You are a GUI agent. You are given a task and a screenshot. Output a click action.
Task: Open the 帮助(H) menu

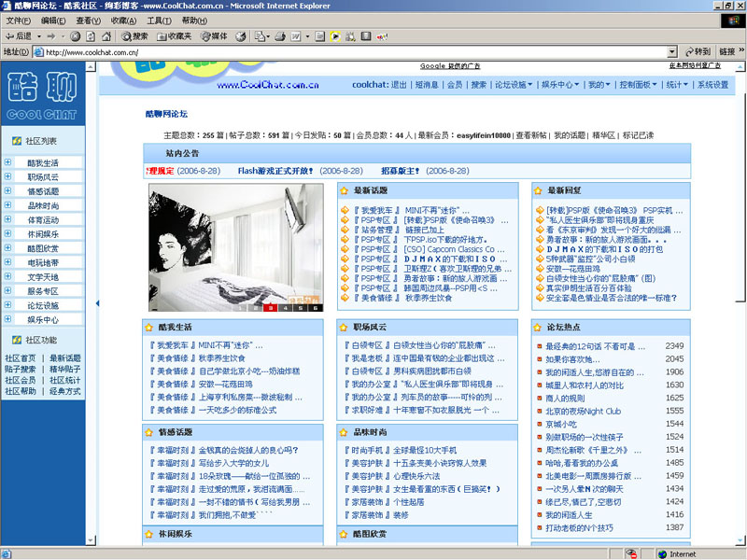pos(194,21)
